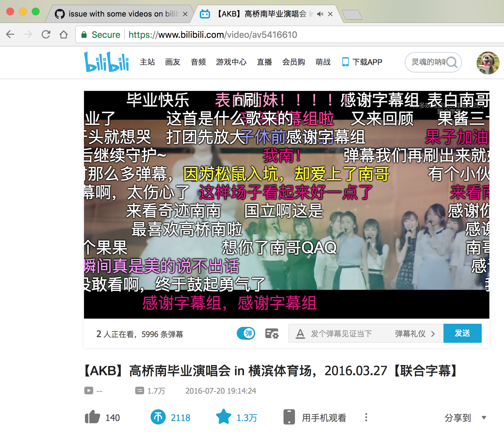Open danmaku font style options icon

point(300,334)
